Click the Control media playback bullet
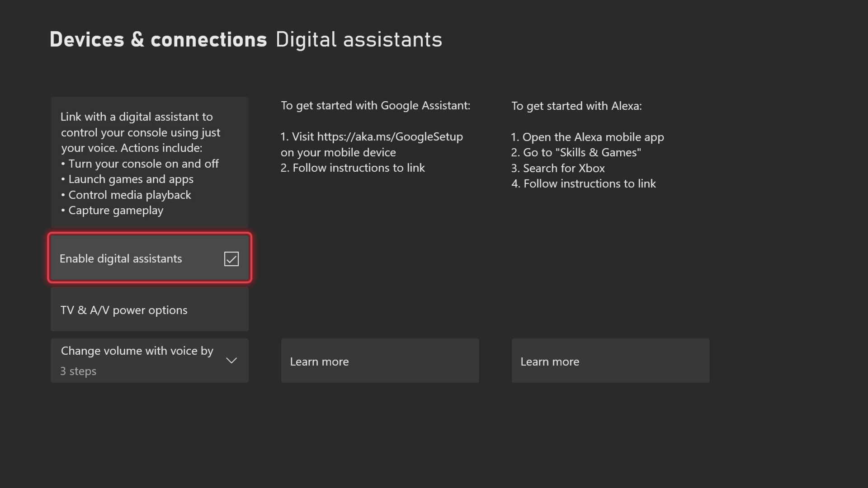The height and width of the screenshot is (488, 868). (129, 195)
